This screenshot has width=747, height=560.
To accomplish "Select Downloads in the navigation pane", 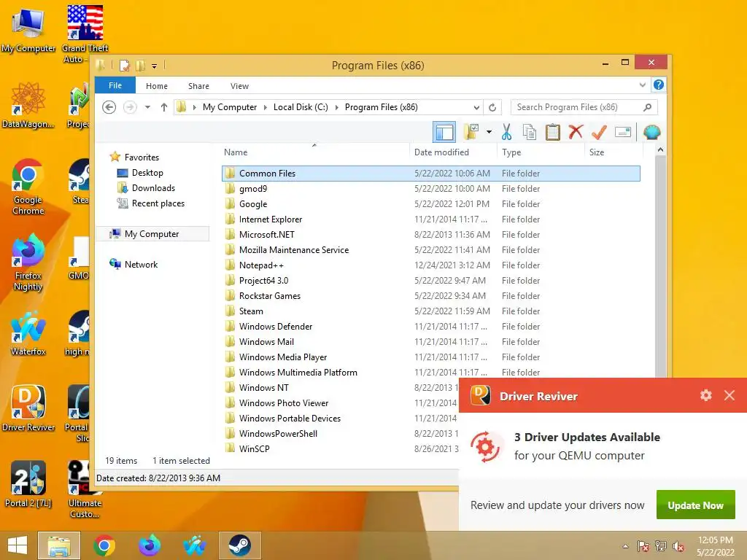I will point(153,187).
